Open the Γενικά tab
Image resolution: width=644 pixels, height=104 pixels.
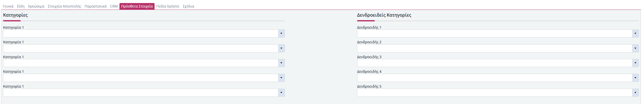pos(8,6)
